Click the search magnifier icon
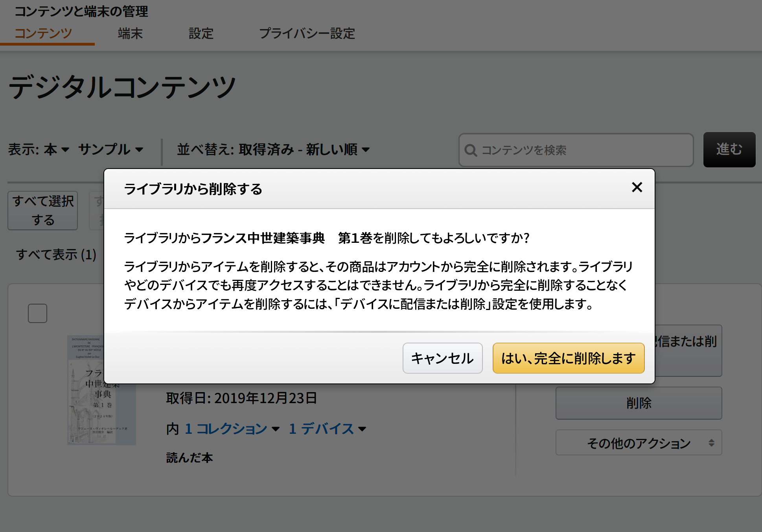Viewport: 762px width, 532px height. coord(470,150)
